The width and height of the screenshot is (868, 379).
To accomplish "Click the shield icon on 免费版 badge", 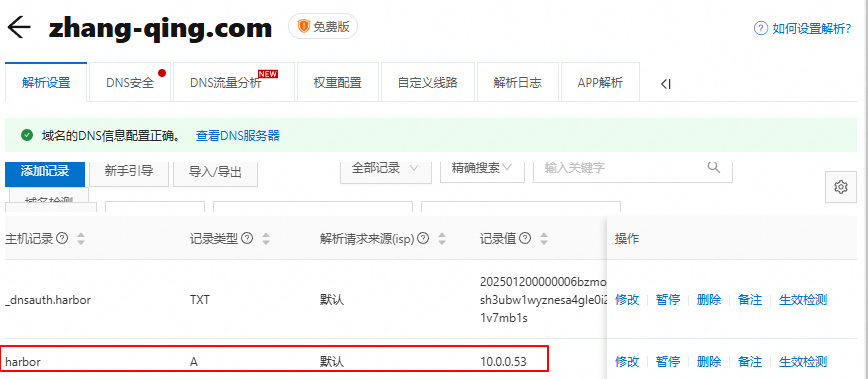I will click(304, 27).
